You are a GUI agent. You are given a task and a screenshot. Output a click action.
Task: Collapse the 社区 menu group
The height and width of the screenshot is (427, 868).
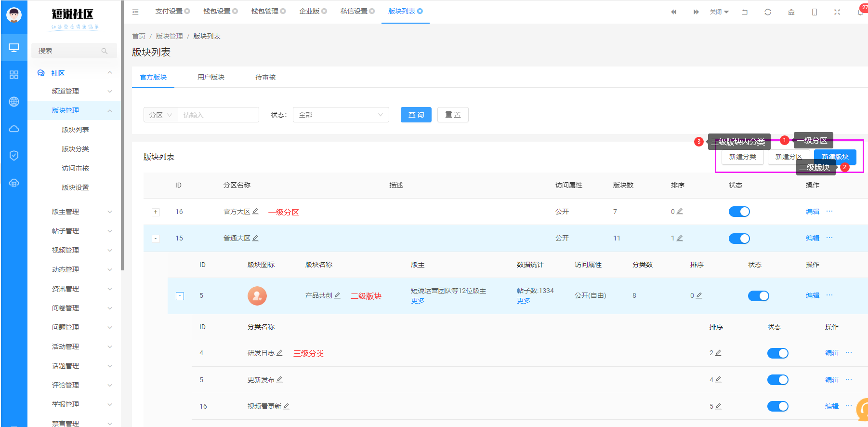[75, 73]
